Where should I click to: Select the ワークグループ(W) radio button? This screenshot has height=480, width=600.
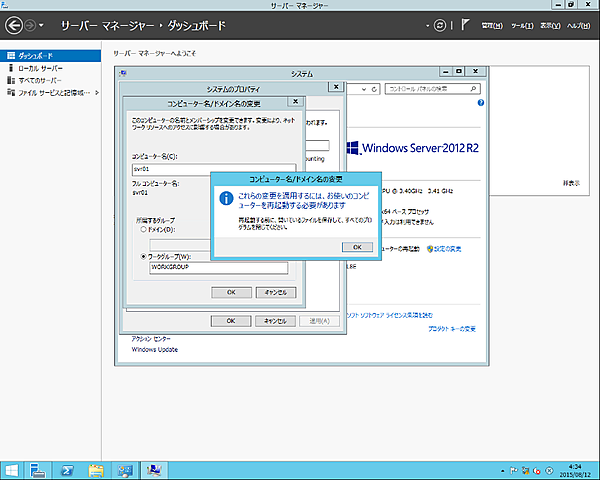click(142, 256)
